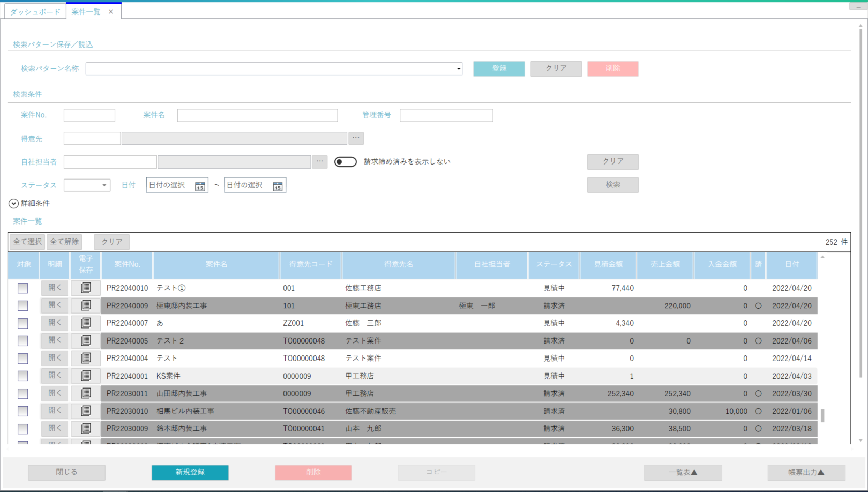The height and width of the screenshot is (492, 868).
Task: Click 全て解除 button
Action: click(64, 242)
